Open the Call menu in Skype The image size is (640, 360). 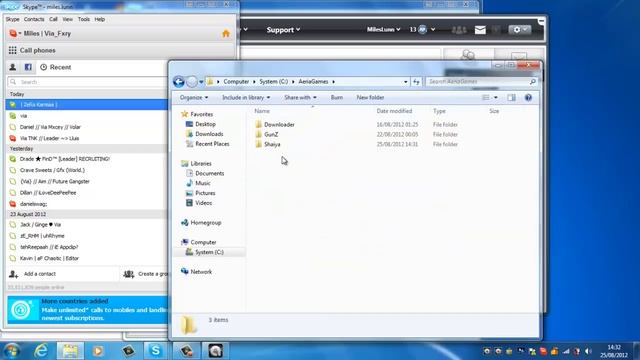[x=53, y=19]
